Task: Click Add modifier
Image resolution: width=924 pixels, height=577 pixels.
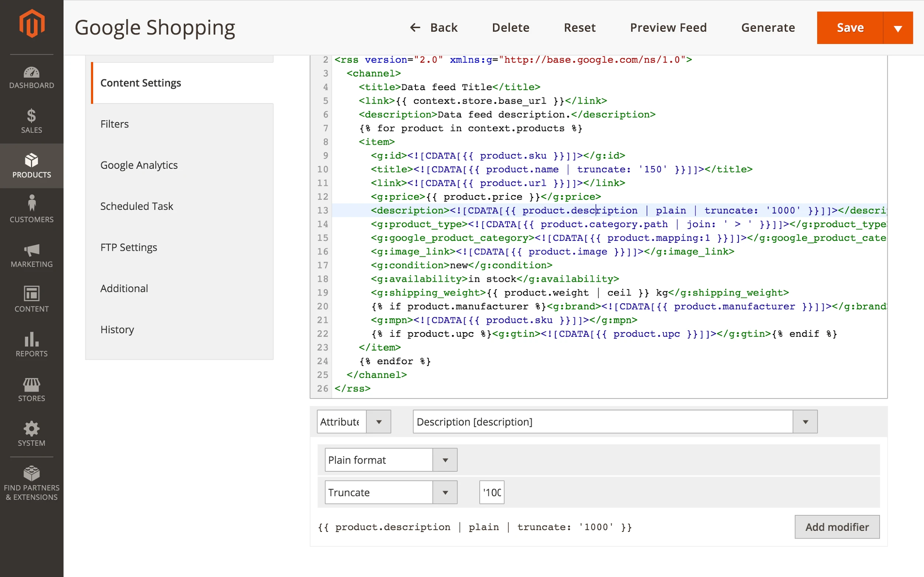Action: pyautogui.click(x=836, y=527)
